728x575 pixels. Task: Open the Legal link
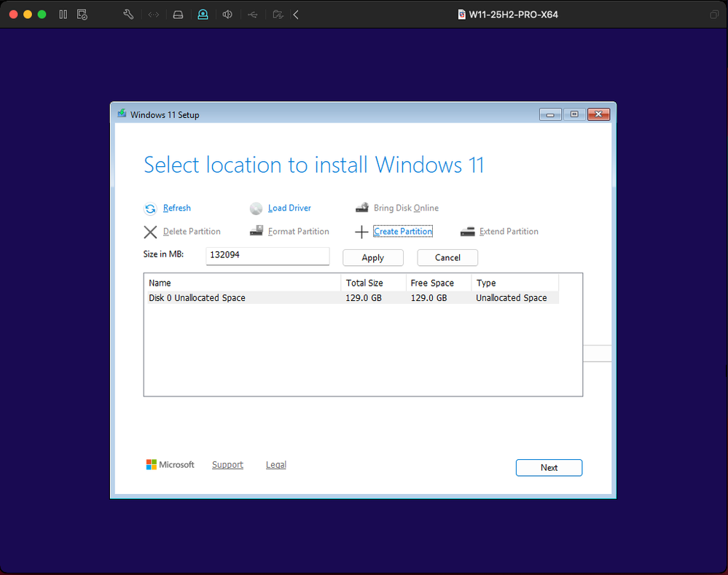[275, 464]
